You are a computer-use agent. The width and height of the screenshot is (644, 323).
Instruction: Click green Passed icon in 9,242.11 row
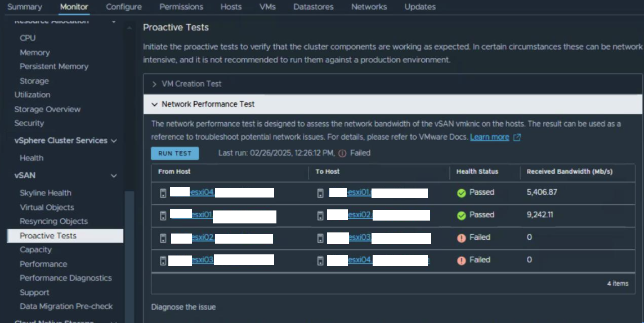[461, 216]
